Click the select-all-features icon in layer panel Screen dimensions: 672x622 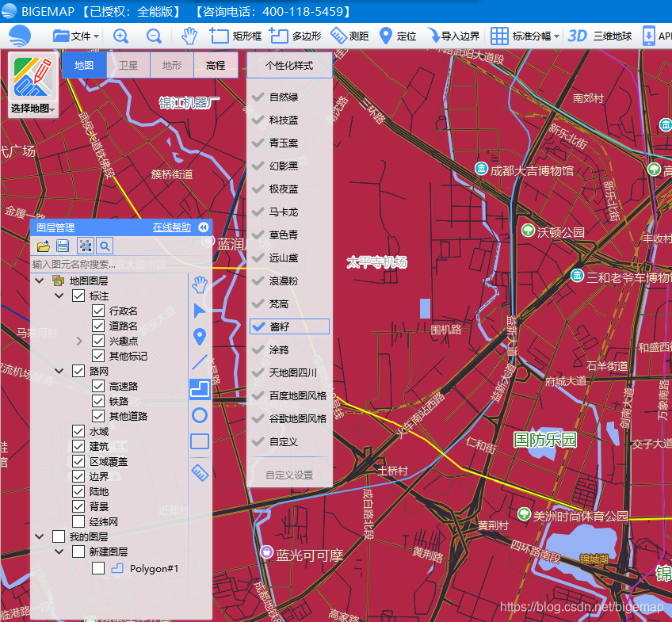[86, 246]
